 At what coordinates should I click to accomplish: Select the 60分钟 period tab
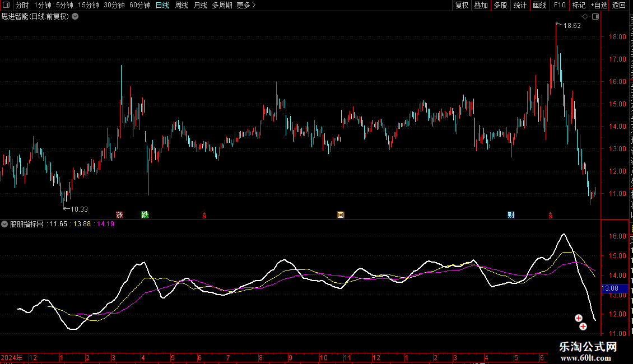pos(139,5)
